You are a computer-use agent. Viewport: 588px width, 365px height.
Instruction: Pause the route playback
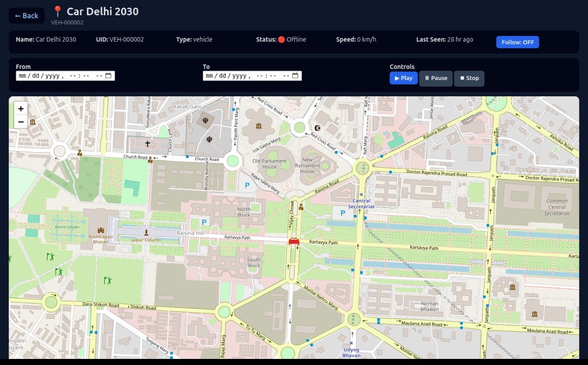(x=436, y=78)
